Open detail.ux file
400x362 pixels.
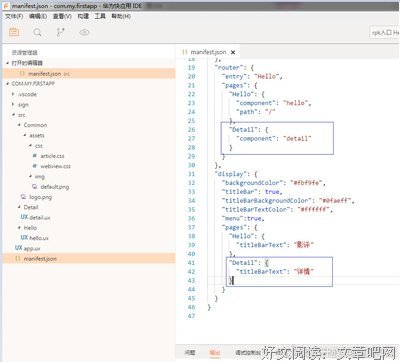(x=40, y=217)
